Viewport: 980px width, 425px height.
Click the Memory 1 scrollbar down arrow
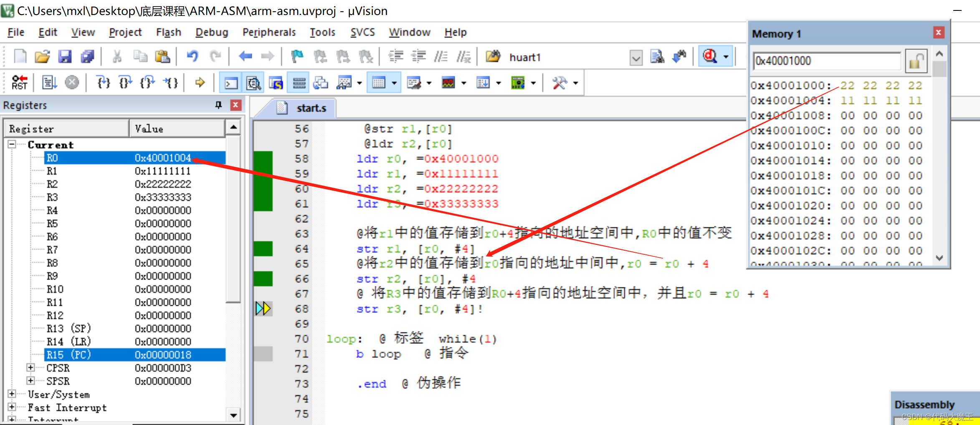939,258
